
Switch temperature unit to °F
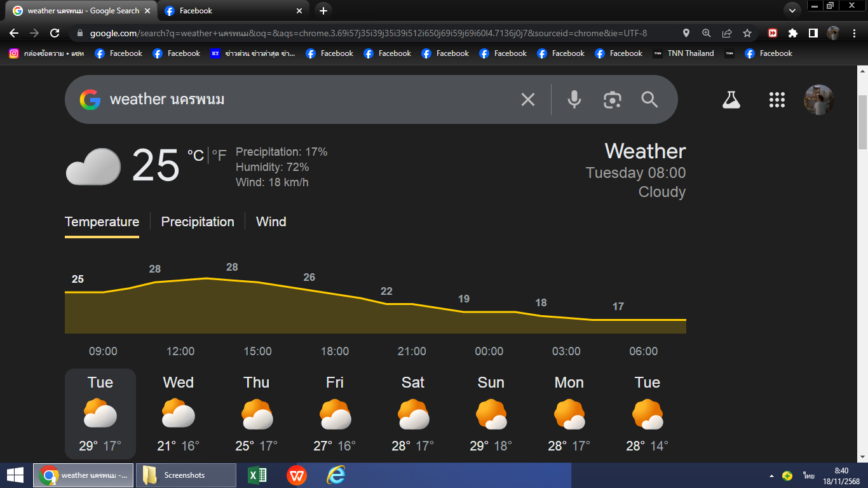pos(219,155)
